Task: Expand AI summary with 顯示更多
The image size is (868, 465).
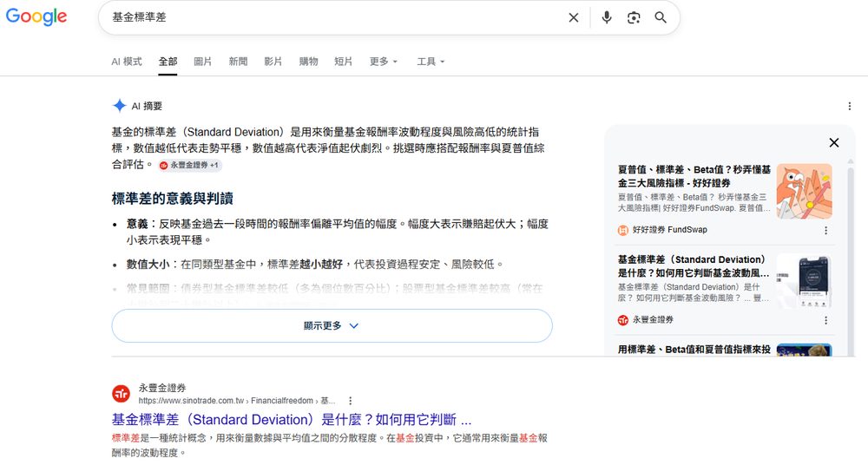Action: coord(332,325)
